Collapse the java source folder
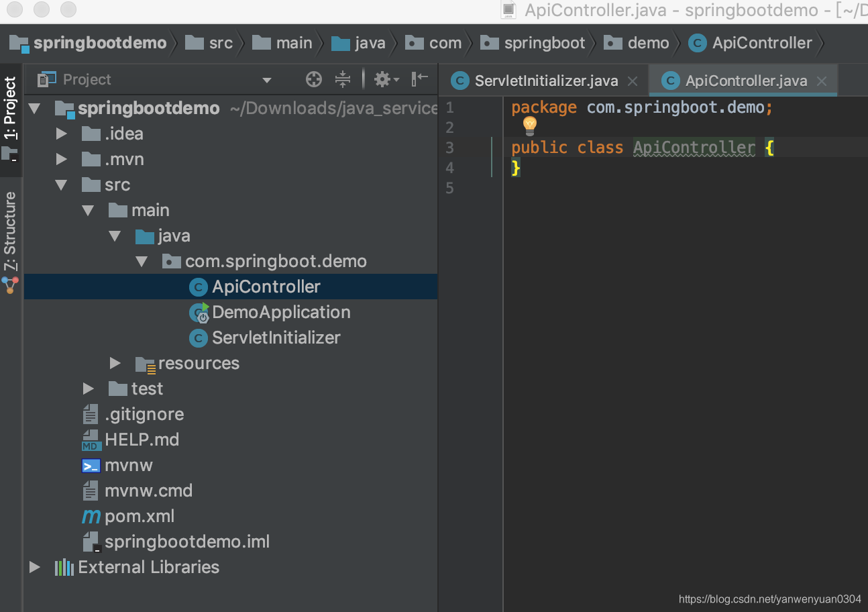Viewport: 868px width, 612px height. pyautogui.click(x=115, y=236)
